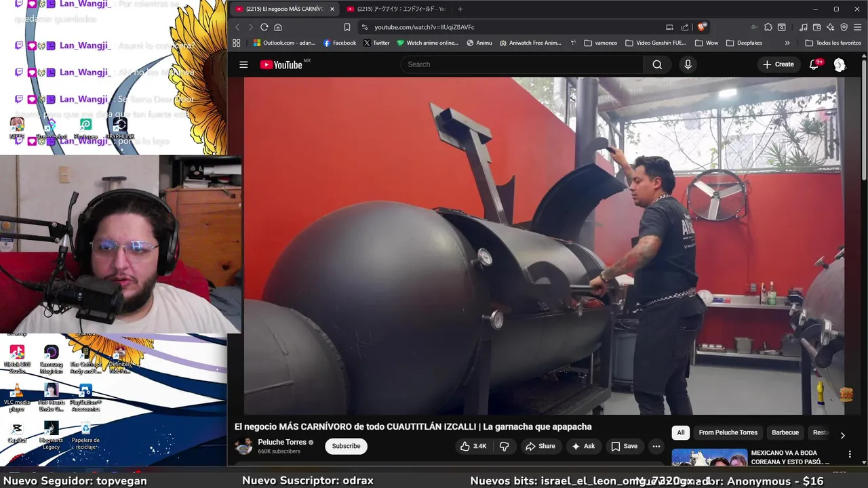Image resolution: width=868 pixels, height=488 pixels.
Task: Select the Barbecue chip
Action: tap(785, 432)
